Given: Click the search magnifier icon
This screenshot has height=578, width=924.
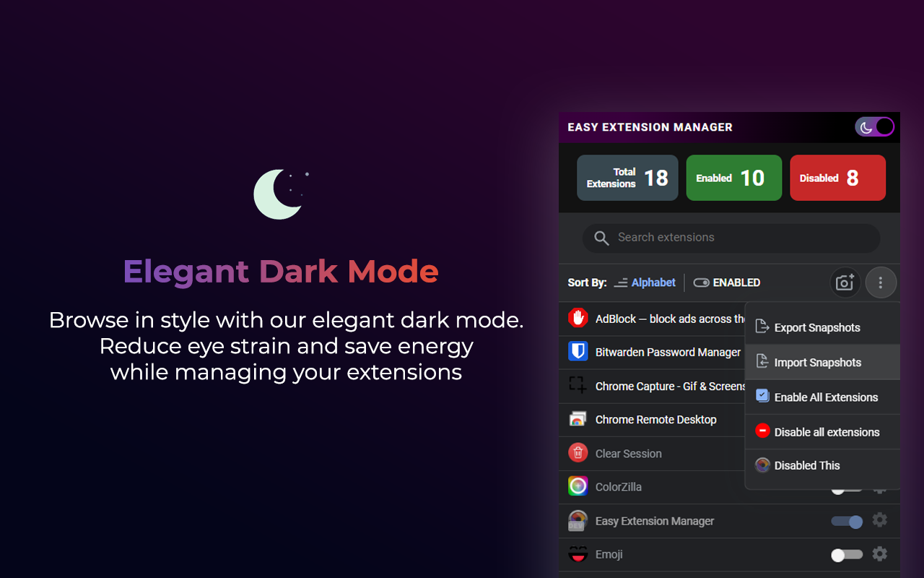Looking at the screenshot, I should 601,238.
